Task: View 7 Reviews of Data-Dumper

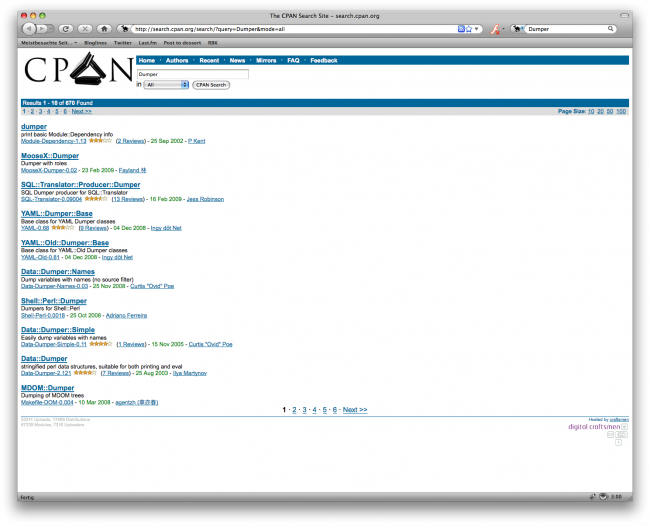Action: (116, 373)
